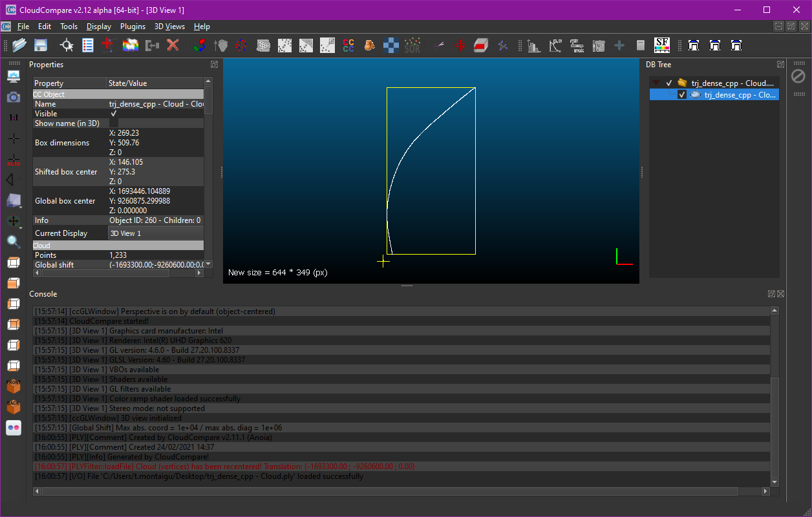Open the scalar field calculator icon
Viewport: 812px width, 517px height.
coord(641,45)
